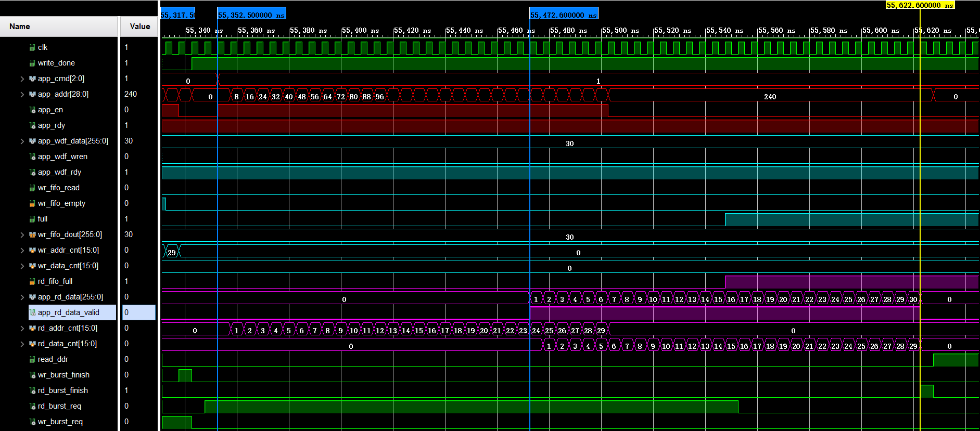
Task: Click the app_en signal icon
Action: (32, 110)
